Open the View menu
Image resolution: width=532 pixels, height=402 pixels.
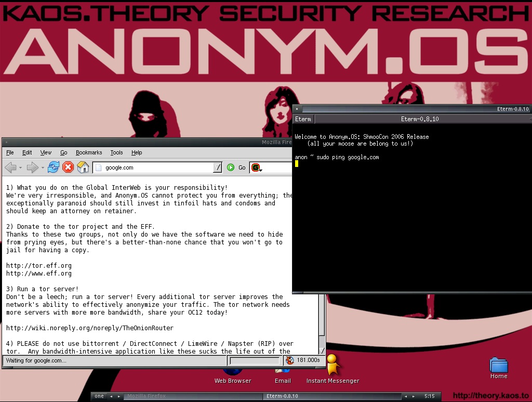[x=46, y=152]
